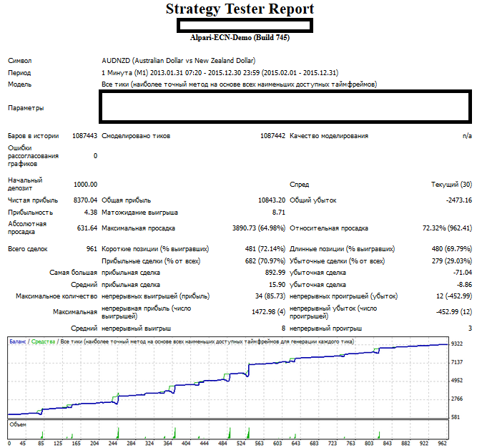Viewport: 482px width, 448px height.
Task: Click the green 'Средства' chart legend
Action: (43, 341)
